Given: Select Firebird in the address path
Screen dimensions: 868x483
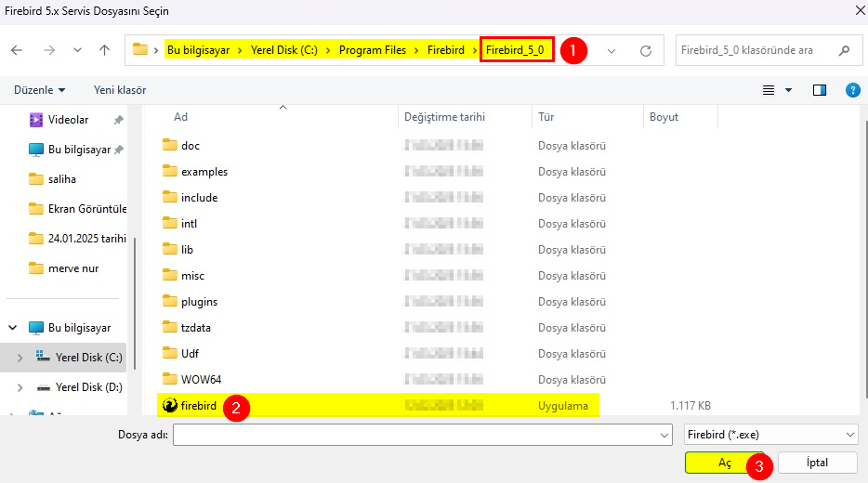Looking at the screenshot, I should tap(446, 50).
